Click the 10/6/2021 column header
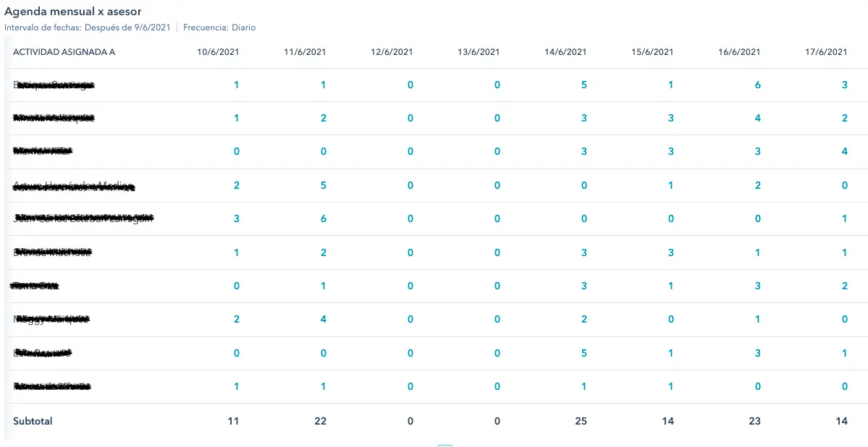Image resolution: width=868 pixels, height=447 pixels. pos(218,52)
